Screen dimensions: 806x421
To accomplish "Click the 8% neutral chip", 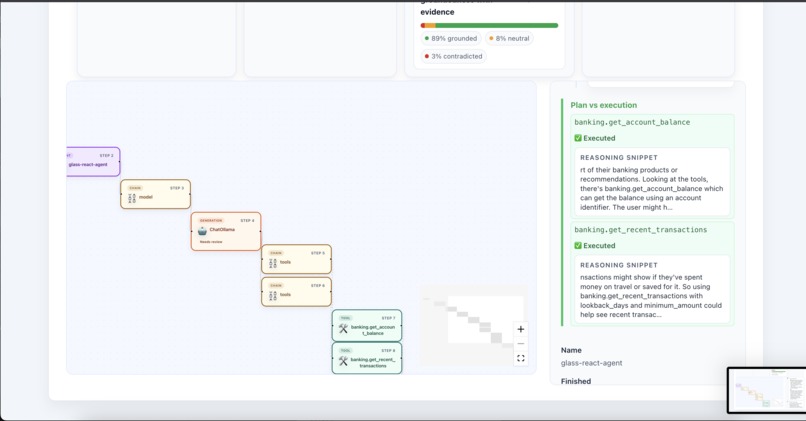I will tap(509, 38).
